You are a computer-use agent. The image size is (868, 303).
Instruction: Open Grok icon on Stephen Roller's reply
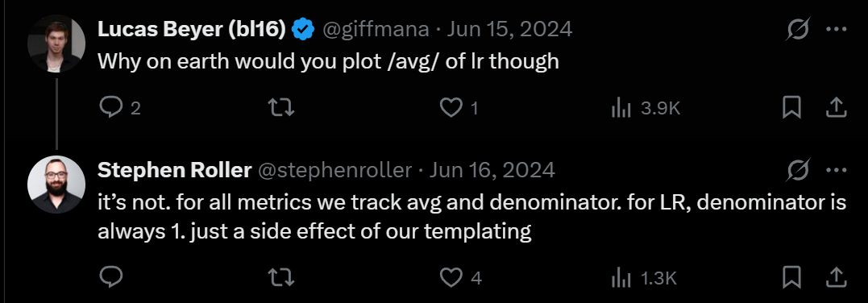797,170
